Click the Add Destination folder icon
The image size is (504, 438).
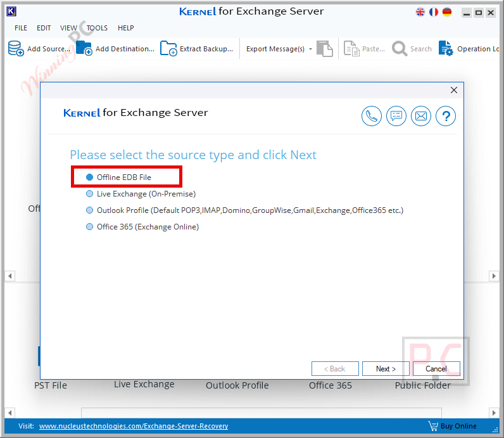pyautogui.click(x=84, y=48)
